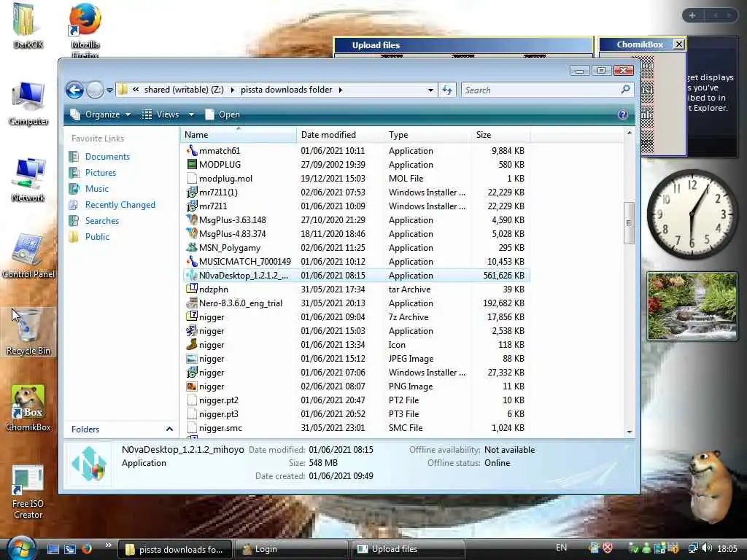Open Public folder in Favorite Links
This screenshot has height=560, width=747.
[x=97, y=237]
